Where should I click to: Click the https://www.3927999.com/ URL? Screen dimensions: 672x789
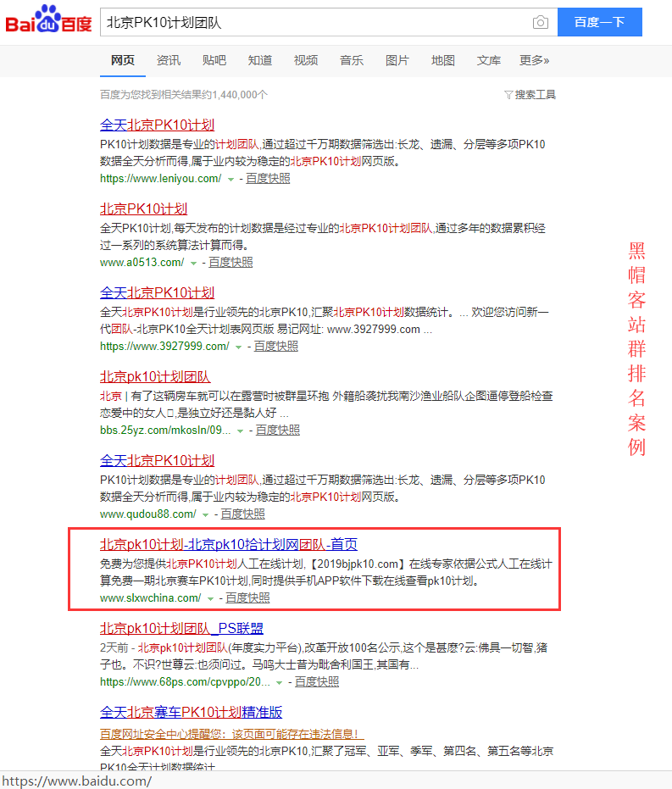click(164, 347)
